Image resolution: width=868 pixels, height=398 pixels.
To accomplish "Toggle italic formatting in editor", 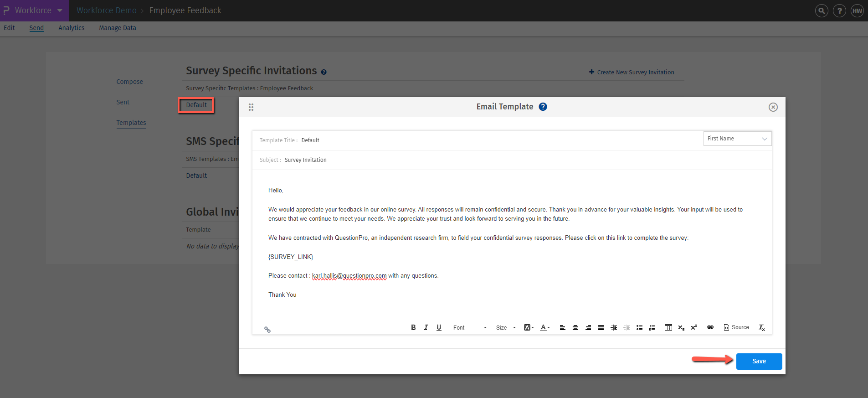I will click(x=426, y=327).
